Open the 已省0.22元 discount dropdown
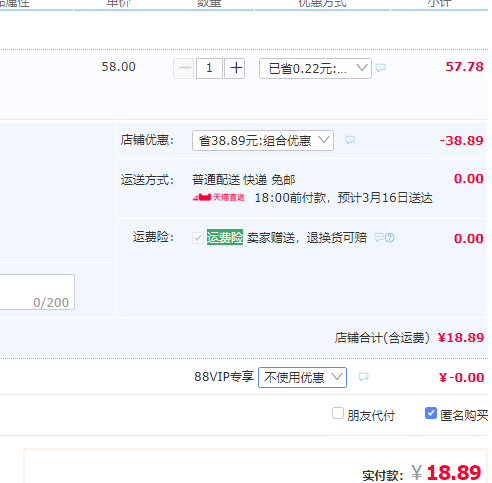This screenshot has width=492, height=483. pyautogui.click(x=315, y=69)
